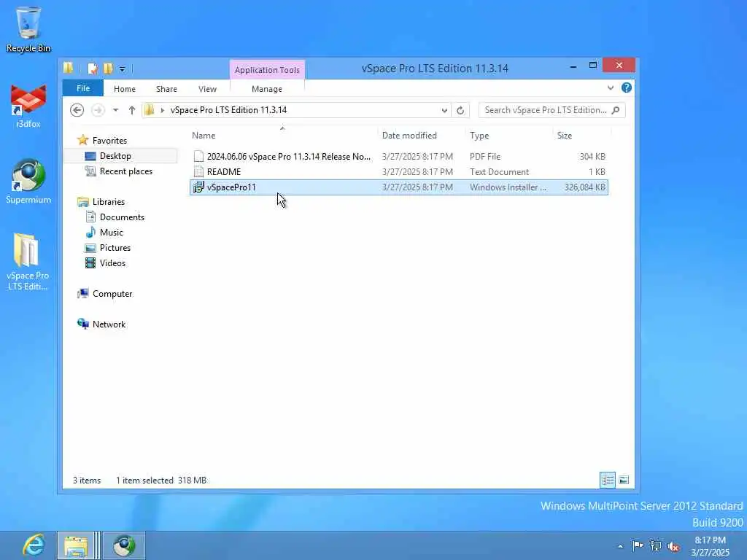Switch to Large icons view in status bar
Image resolution: width=747 pixels, height=560 pixels.
623,480
